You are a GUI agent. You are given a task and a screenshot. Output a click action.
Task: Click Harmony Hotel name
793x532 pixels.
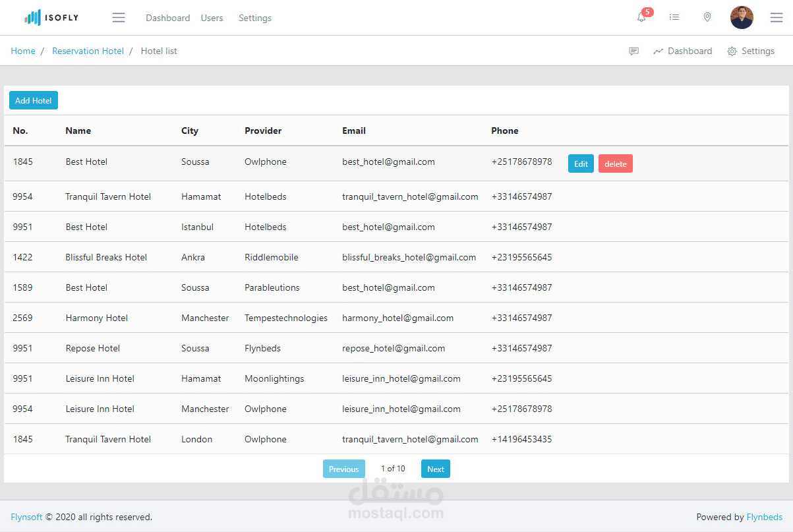point(97,318)
